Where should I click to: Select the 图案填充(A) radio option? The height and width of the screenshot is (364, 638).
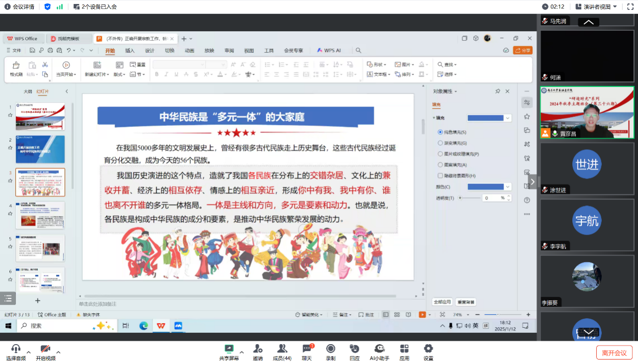[440, 165]
